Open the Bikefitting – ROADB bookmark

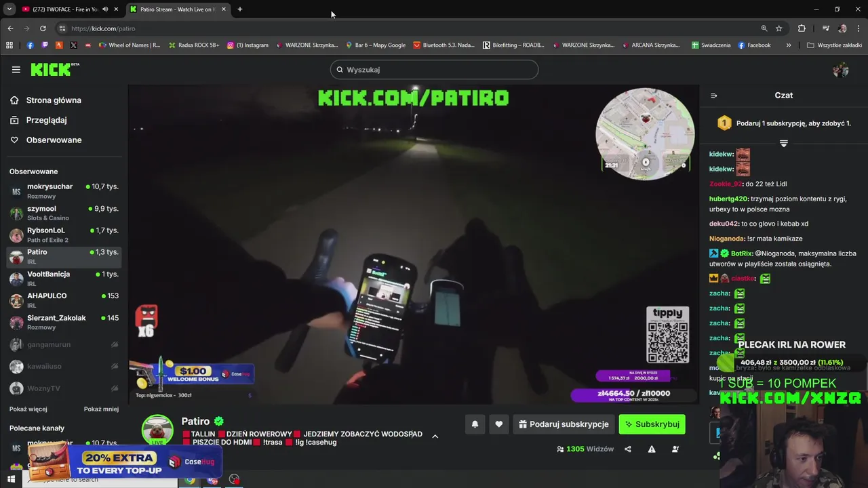pos(513,45)
